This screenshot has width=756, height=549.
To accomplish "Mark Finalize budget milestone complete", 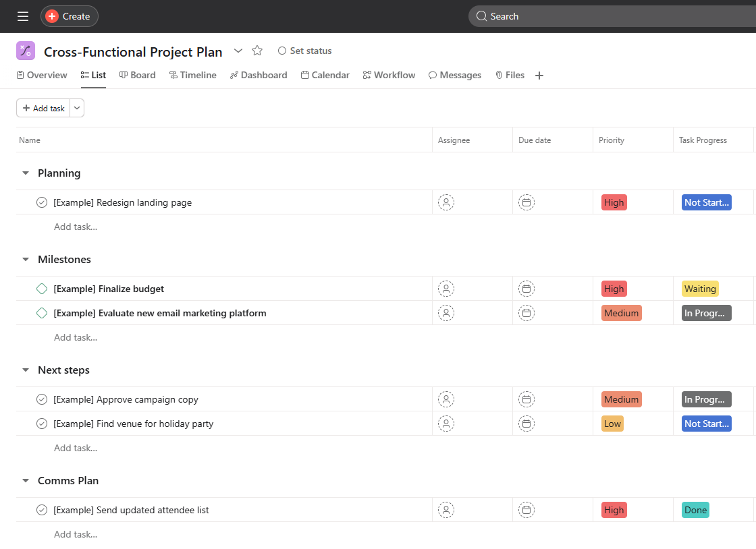I will click(x=42, y=289).
